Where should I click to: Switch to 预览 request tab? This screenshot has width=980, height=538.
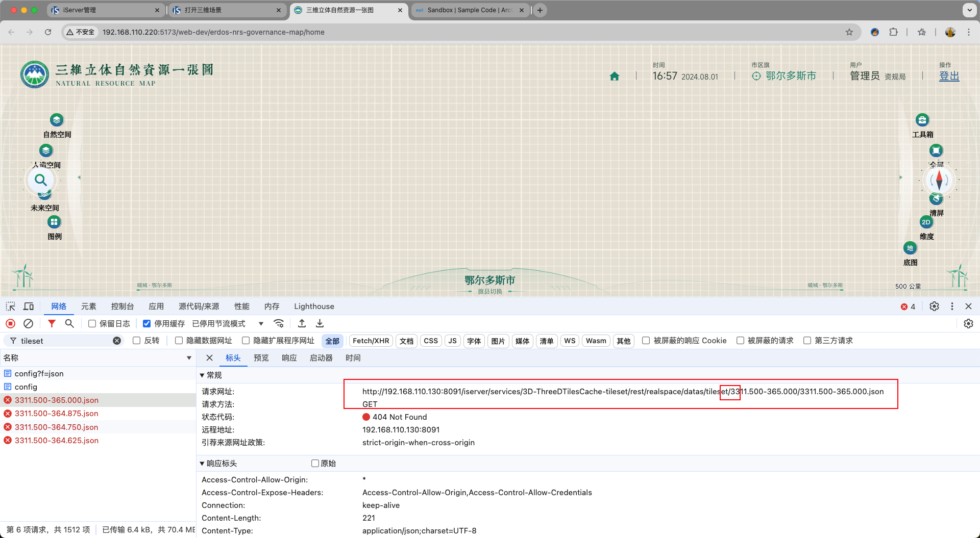(261, 358)
